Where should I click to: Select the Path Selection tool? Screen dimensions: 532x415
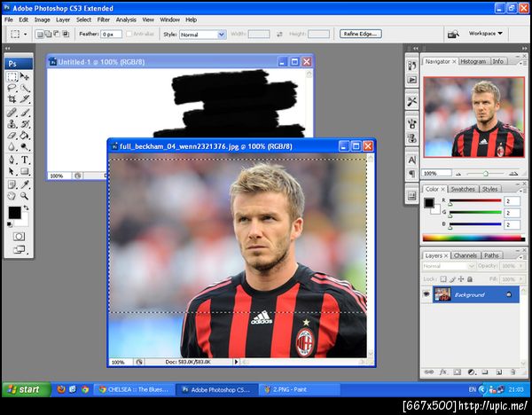pyautogui.click(x=12, y=171)
